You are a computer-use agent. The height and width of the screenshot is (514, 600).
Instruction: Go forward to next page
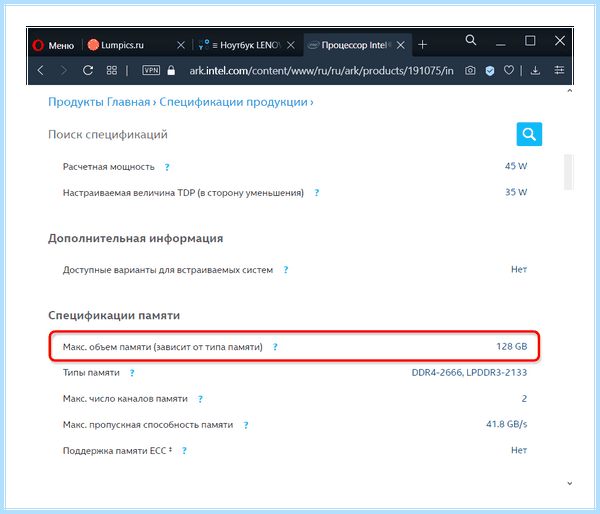click(x=64, y=70)
